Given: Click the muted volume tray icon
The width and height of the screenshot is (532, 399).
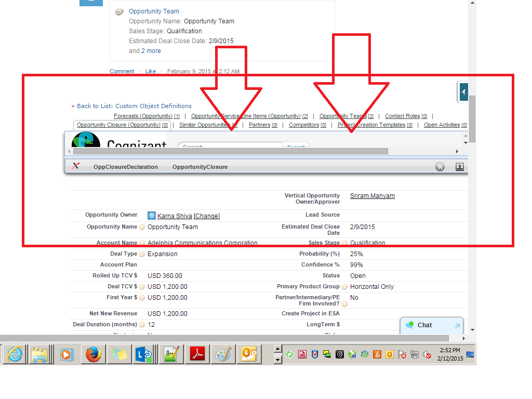Looking at the screenshot, I should tap(427, 355).
